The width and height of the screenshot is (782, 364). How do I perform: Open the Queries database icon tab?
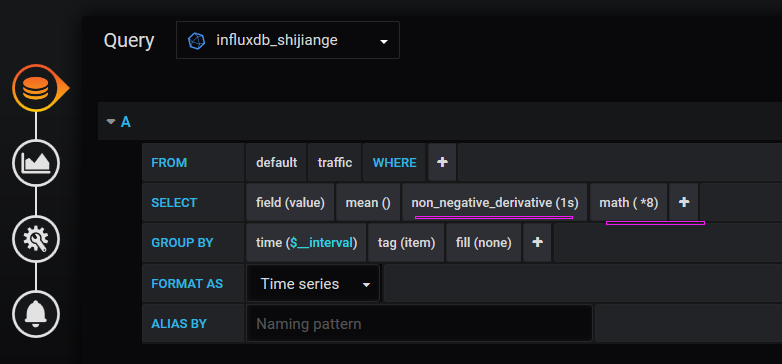click(x=36, y=88)
